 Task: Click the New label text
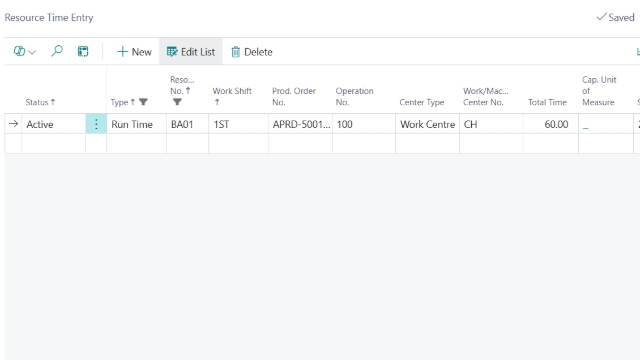coord(142,52)
